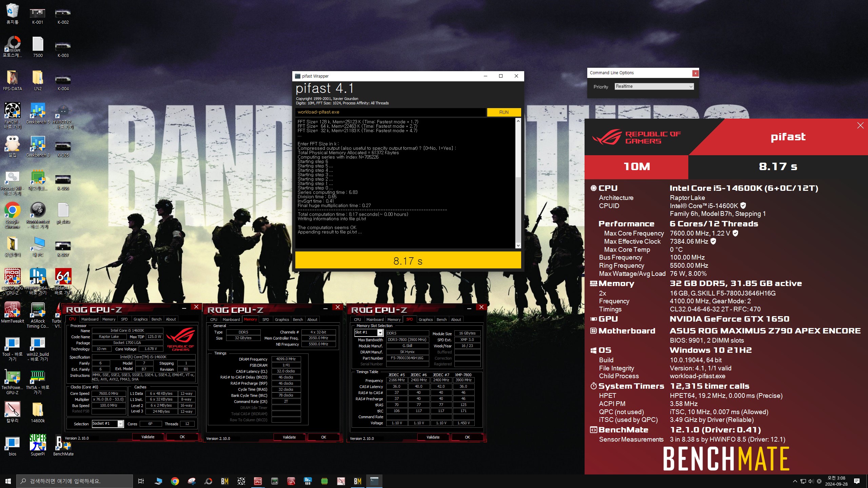Click the taskbar search box
Image resolution: width=868 pixels, height=488 pixels.
(75, 481)
